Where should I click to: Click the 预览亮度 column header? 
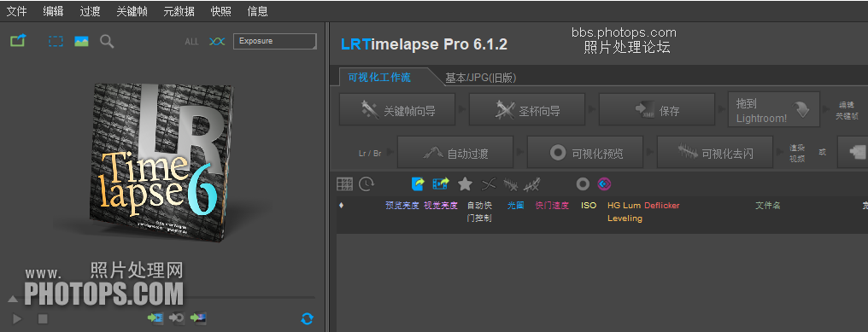(x=402, y=206)
